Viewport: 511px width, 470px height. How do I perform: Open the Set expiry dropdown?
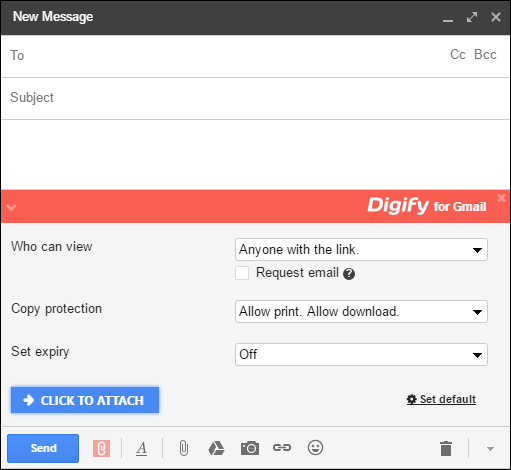pos(361,354)
